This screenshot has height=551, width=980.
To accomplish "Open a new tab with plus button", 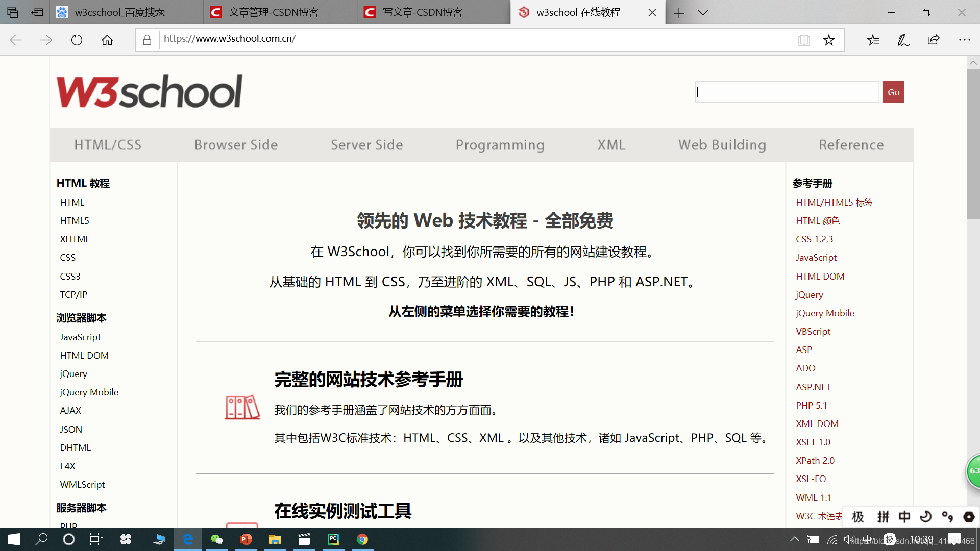I will [679, 13].
